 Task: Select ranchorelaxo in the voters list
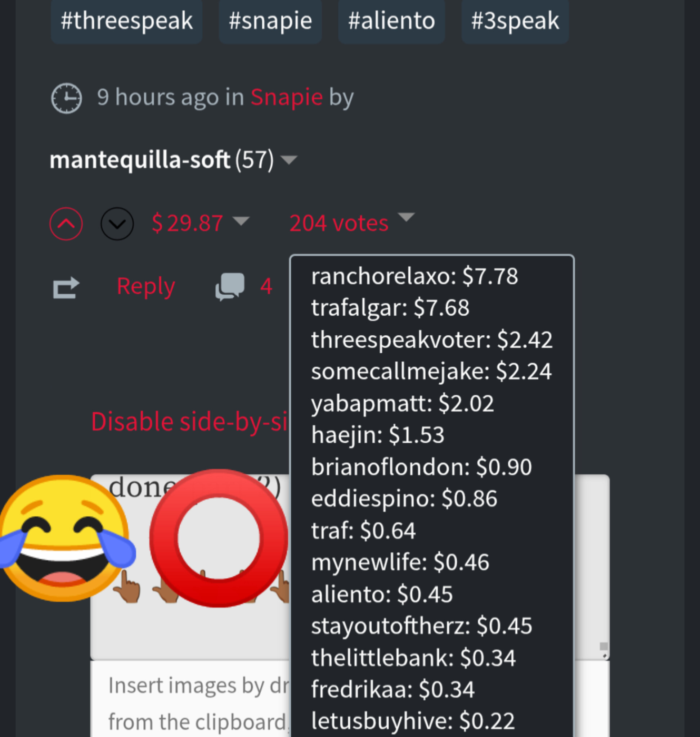(414, 276)
